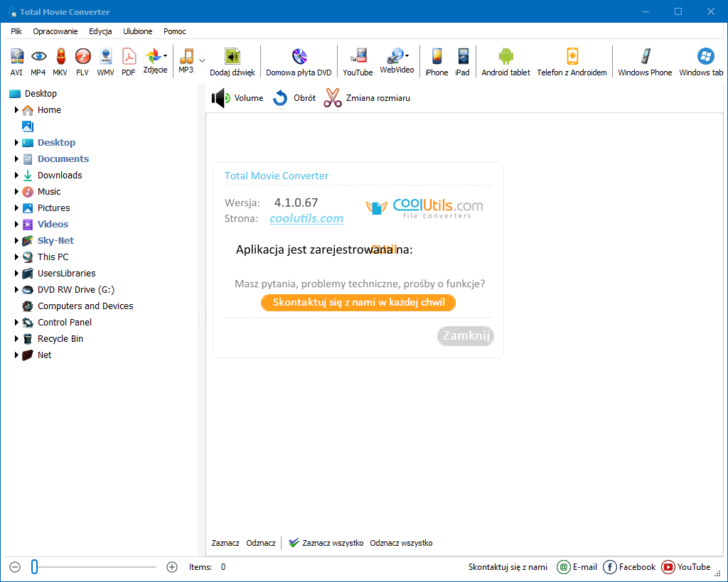Expand the Home tree node
728x582 pixels.
point(16,110)
